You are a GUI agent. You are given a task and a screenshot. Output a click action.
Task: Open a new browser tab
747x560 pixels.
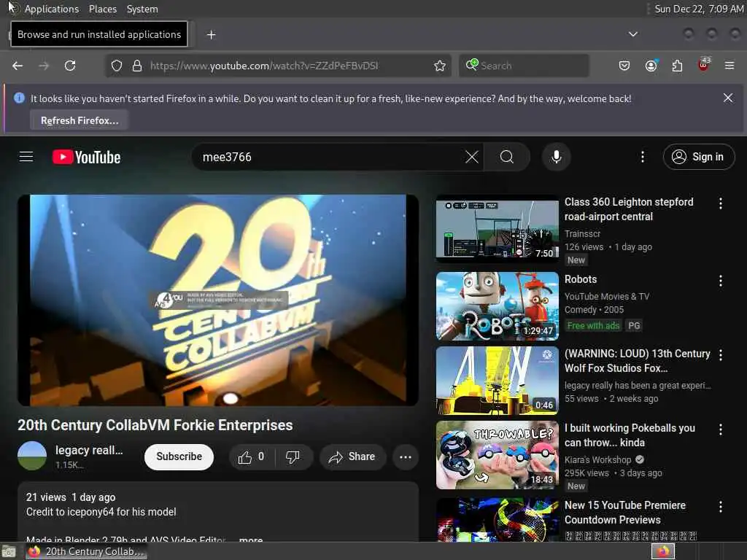coord(211,35)
